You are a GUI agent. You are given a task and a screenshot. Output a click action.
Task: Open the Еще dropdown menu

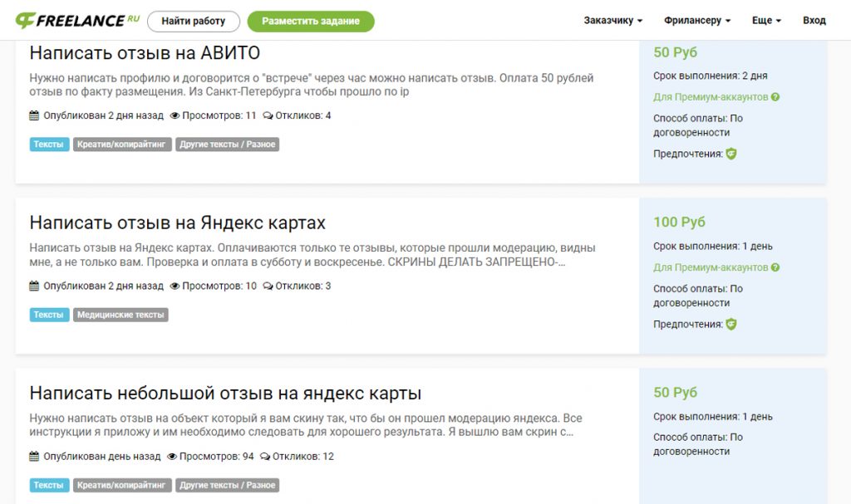[x=766, y=21]
